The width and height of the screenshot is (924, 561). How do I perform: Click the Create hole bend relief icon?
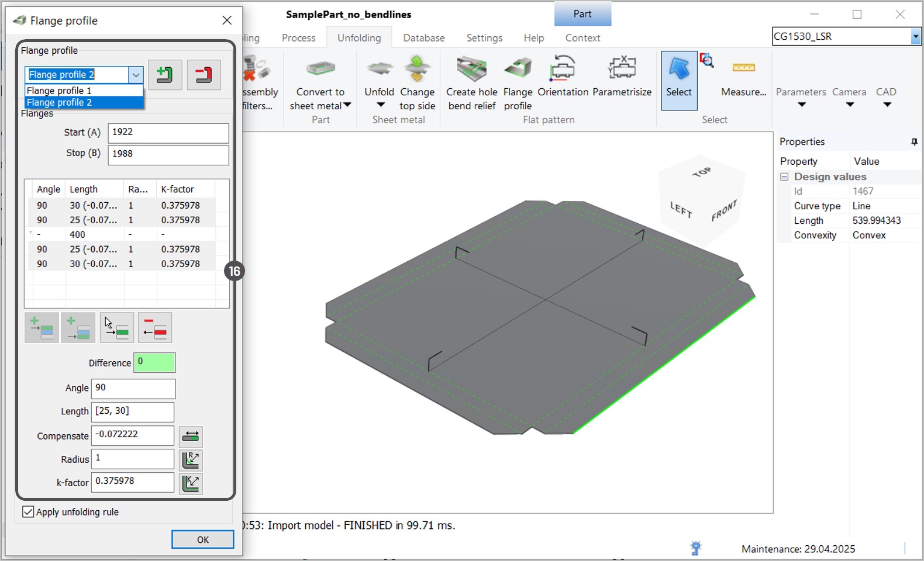(471, 69)
